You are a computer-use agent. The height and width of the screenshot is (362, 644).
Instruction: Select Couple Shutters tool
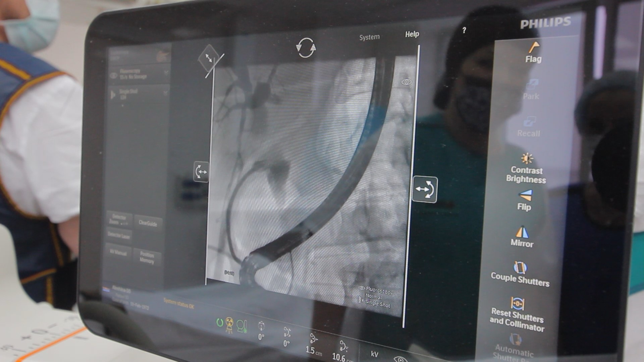pos(520,274)
